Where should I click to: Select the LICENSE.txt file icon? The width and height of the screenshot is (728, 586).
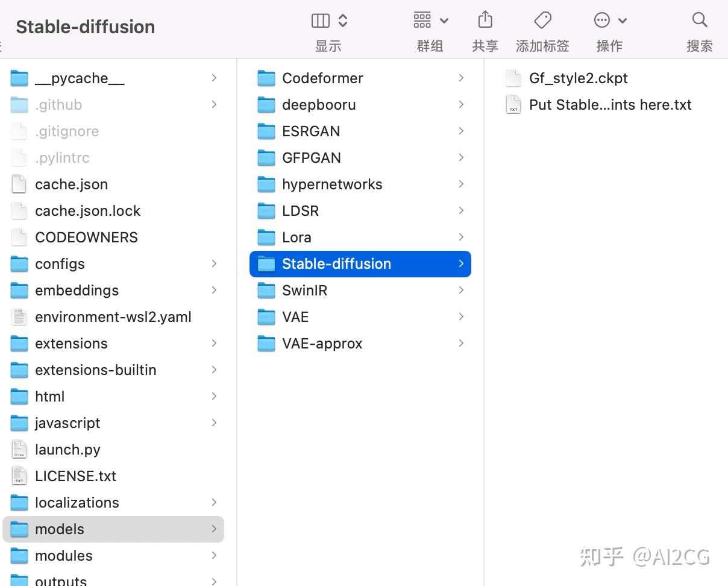(19, 476)
